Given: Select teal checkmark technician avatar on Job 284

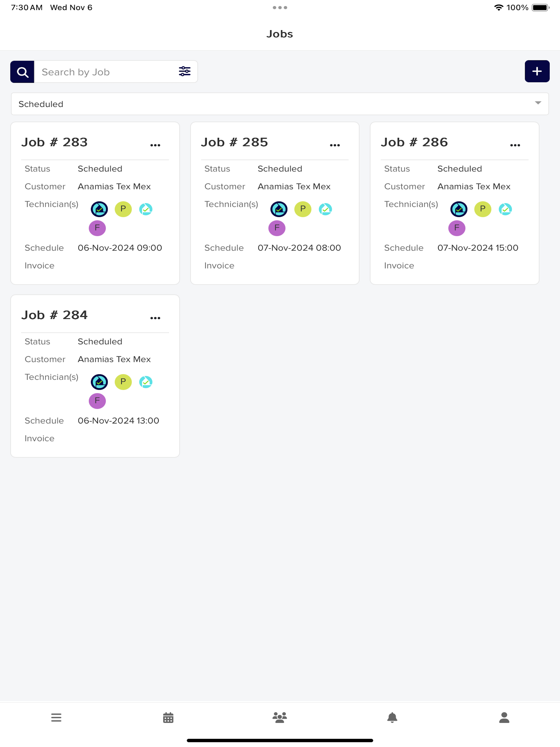Looking at the screenshot, I should pos(146,382).
